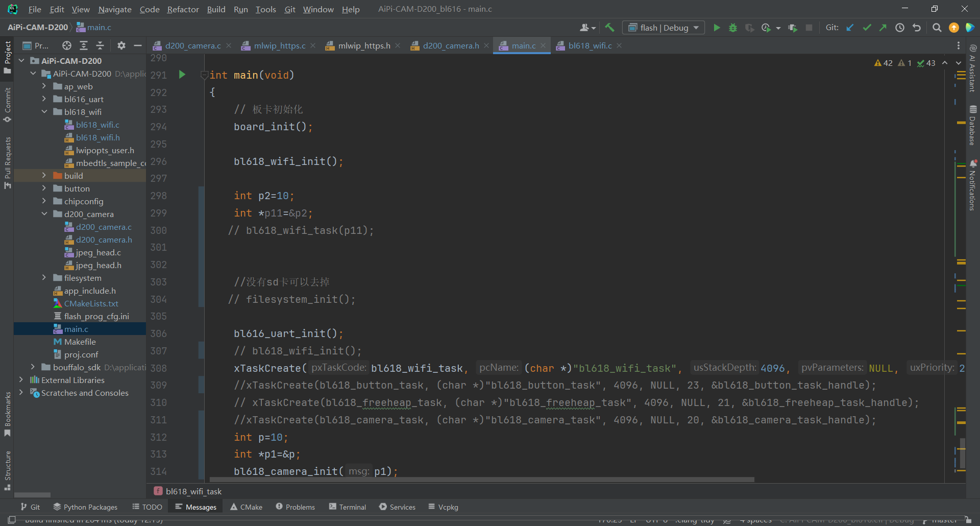The height and width of the screenshot is (526, 980).
Task: Click Git push arrow icon
Action: point(883,28)
